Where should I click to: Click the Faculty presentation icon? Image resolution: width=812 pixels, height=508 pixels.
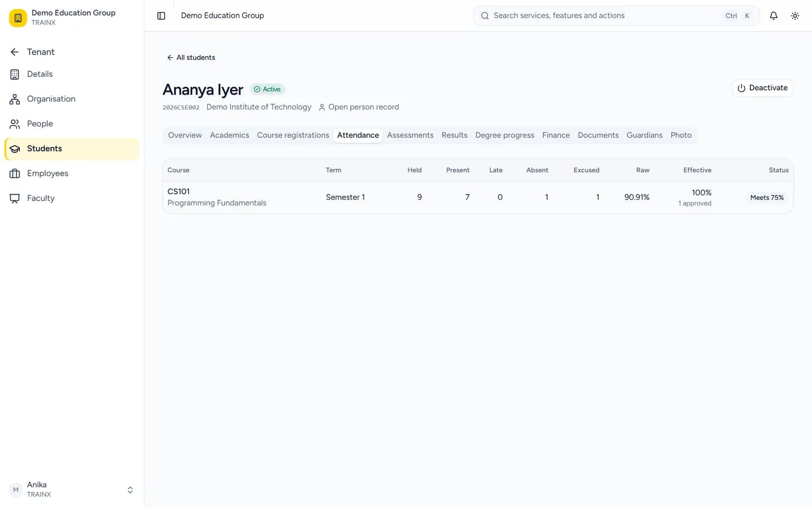coord(15,199)
